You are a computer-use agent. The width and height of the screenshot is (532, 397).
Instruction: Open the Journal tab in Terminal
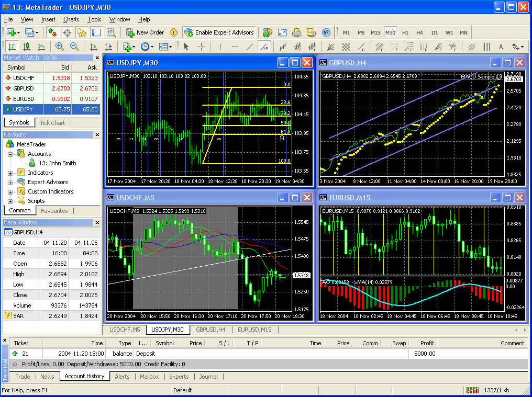[x=208, y=376]
